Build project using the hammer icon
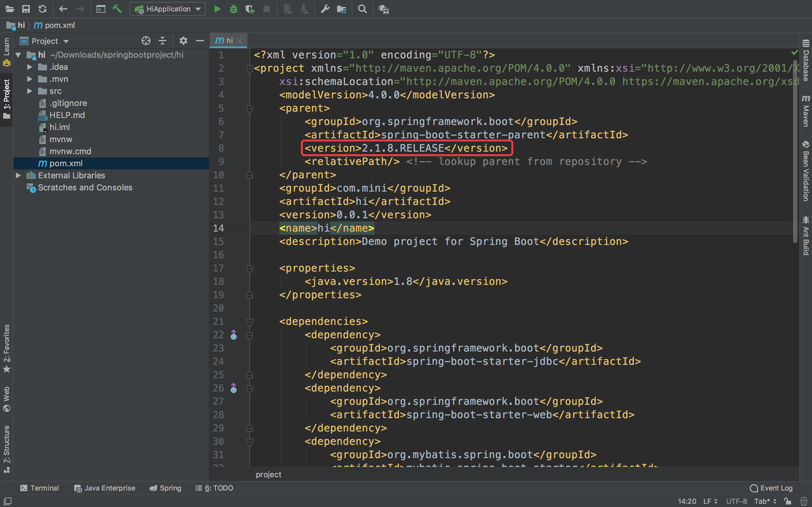The image size is (812, 507). point(117,9)
